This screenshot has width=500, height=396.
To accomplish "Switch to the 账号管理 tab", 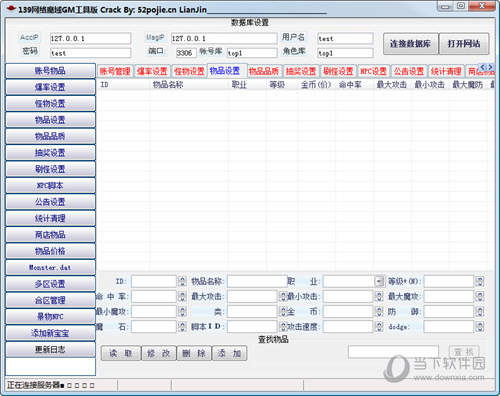I will (115, 71).
